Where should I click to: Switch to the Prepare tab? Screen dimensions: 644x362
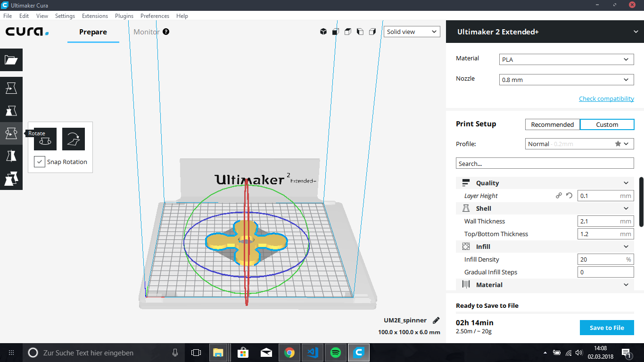[93, 32]
